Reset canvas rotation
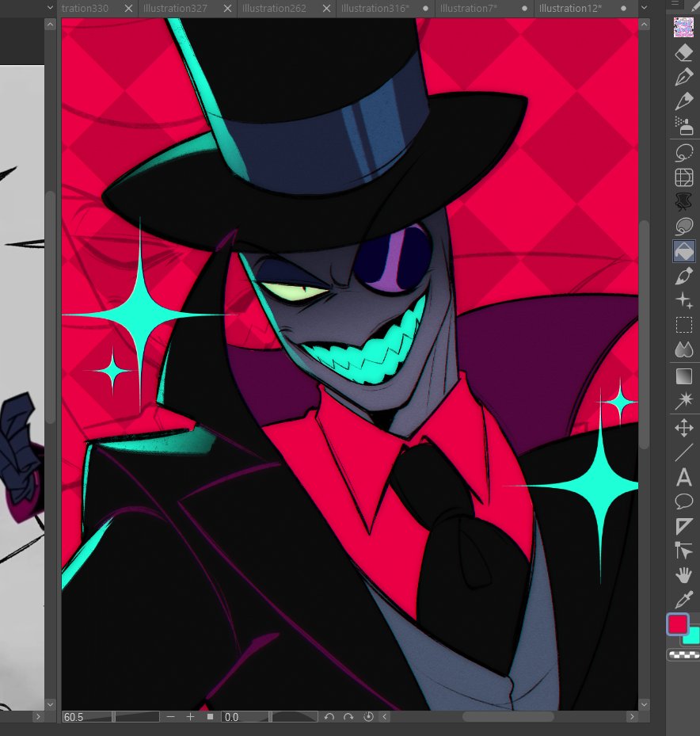Image resolution: width=700 pixels, height=736 pixels. click(x=368, y=717)
